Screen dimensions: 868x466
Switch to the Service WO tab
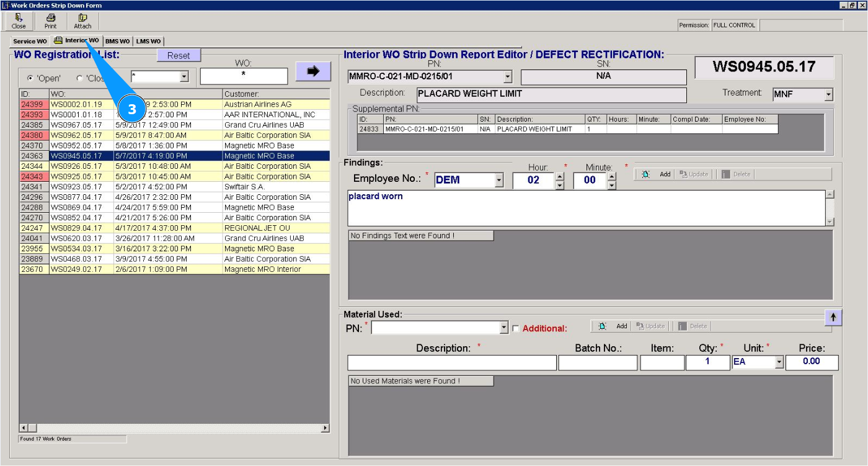pyautogui.click(x=30, y=42)
